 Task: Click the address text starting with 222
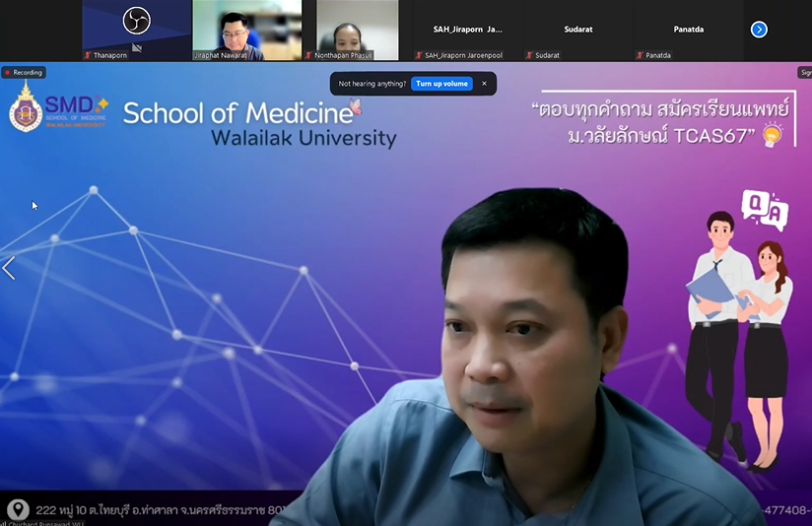click(x=161, y=510)
